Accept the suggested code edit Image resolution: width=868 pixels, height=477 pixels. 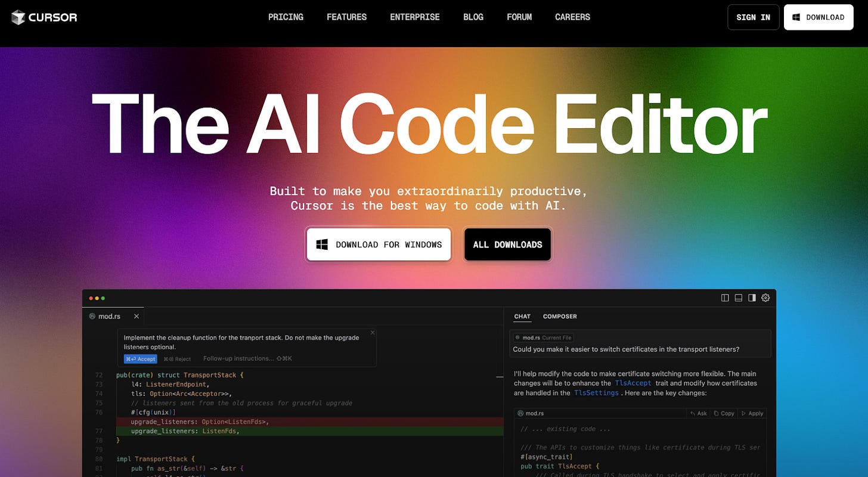pos(141,359)
